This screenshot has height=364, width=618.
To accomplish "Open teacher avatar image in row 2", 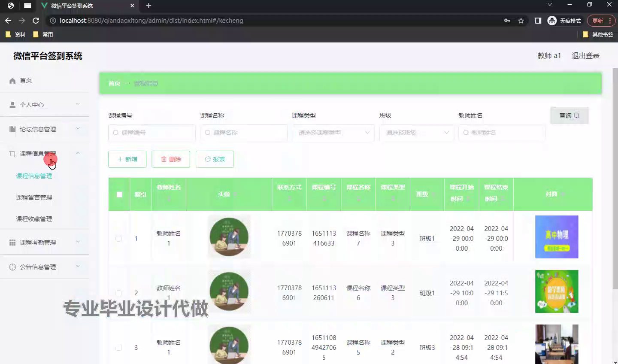I will 229,291.
